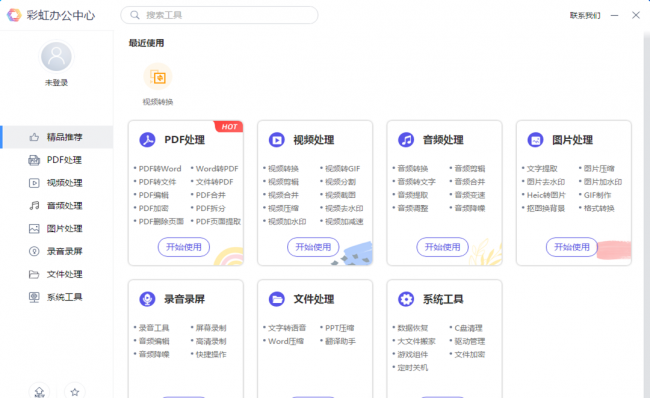Choose 音频转文字
The height and width of the screenshot is (398, 650).
416,182
